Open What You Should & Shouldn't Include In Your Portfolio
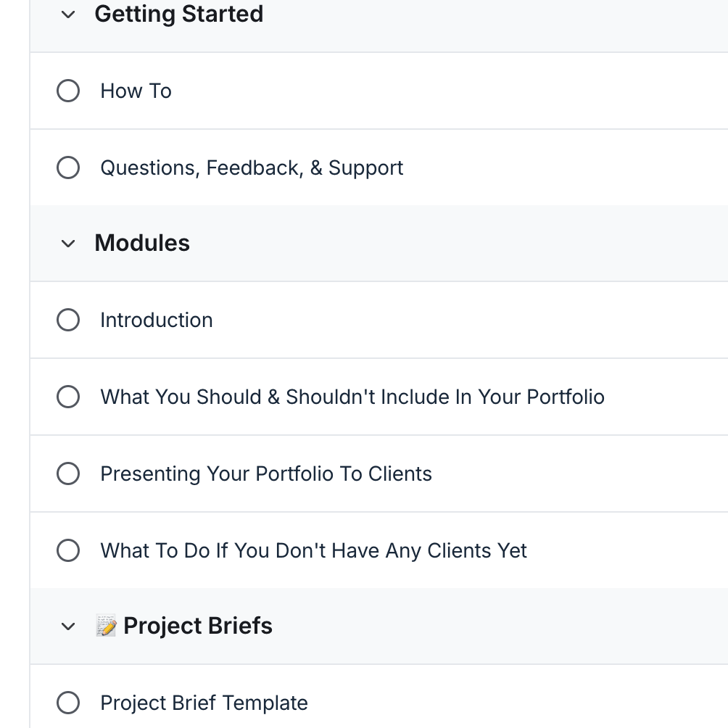This screenshot has height=728, width=728. click(352, 397)
